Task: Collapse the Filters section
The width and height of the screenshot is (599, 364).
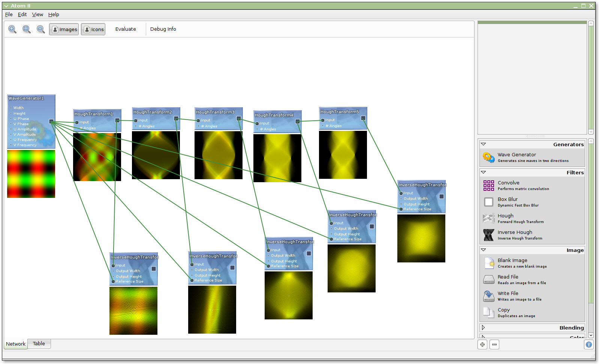Action: coord(484,172)
